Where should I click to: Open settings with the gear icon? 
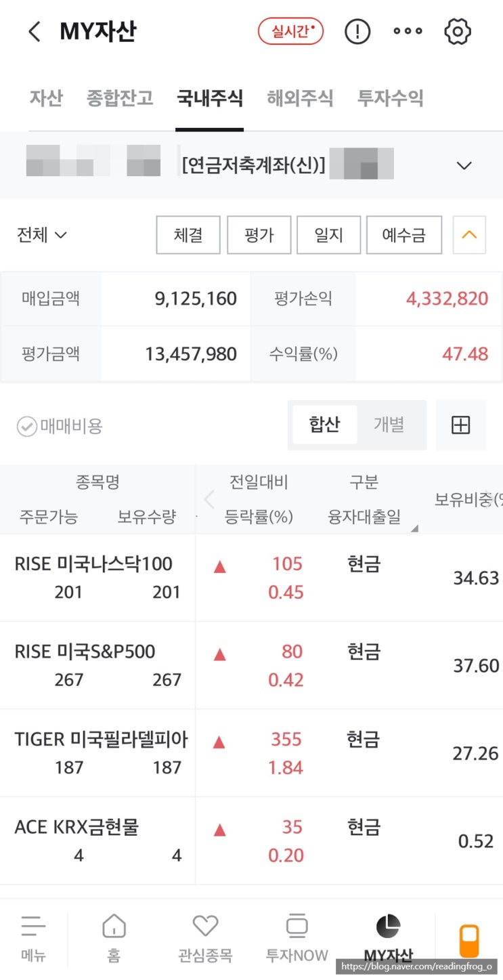click(458, 32)
